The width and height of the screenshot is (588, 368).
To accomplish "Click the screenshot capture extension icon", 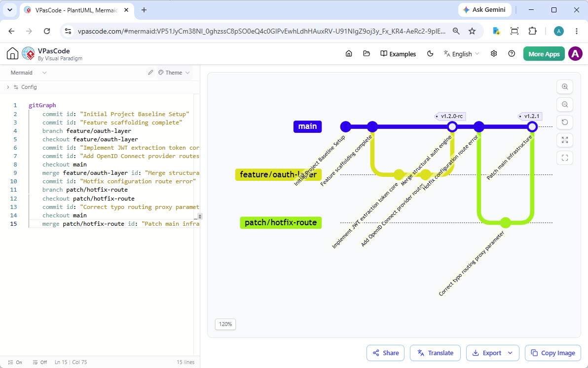I will [x=514, y=31].
